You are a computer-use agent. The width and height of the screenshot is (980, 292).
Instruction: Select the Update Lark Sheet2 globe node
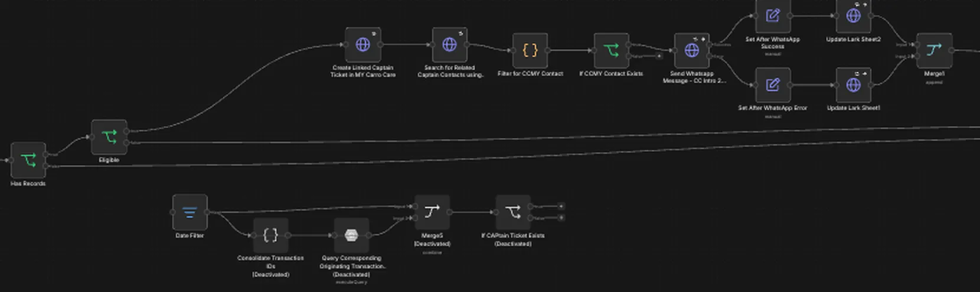pyautogui.click(x=854, y=16)
